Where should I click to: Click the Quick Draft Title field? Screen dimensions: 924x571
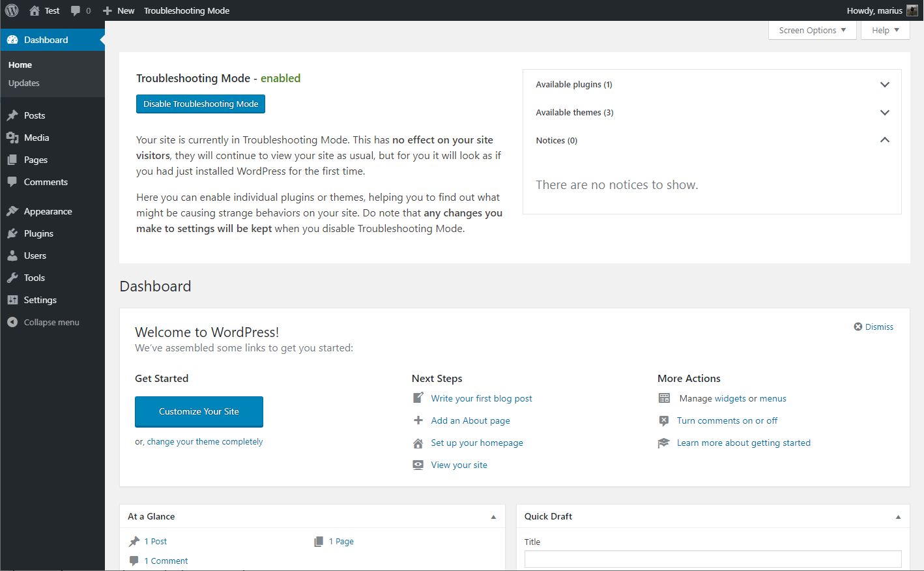pyautogui.click(x=712, y=559)
